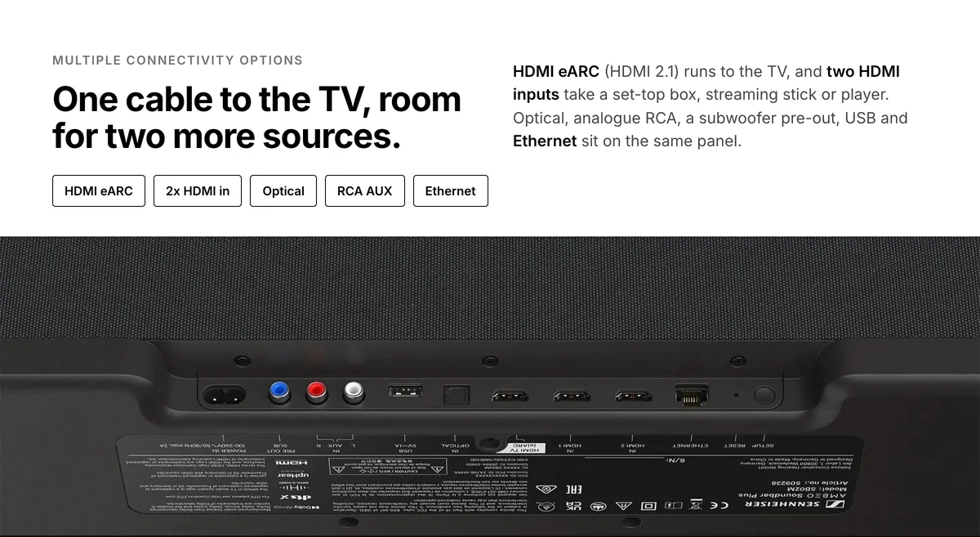Click the dts:X logo on the label
This screenshot has height=537, width=980.
[296, 495]
